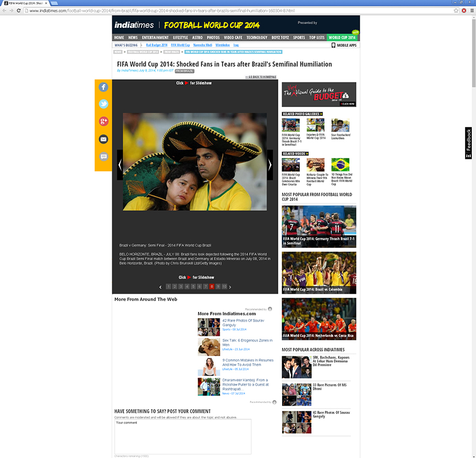This screenshot has height=458, width=476.
Task: Open SRK, Bachchans, Kapoors premiere story
Action: click(331, 361)
